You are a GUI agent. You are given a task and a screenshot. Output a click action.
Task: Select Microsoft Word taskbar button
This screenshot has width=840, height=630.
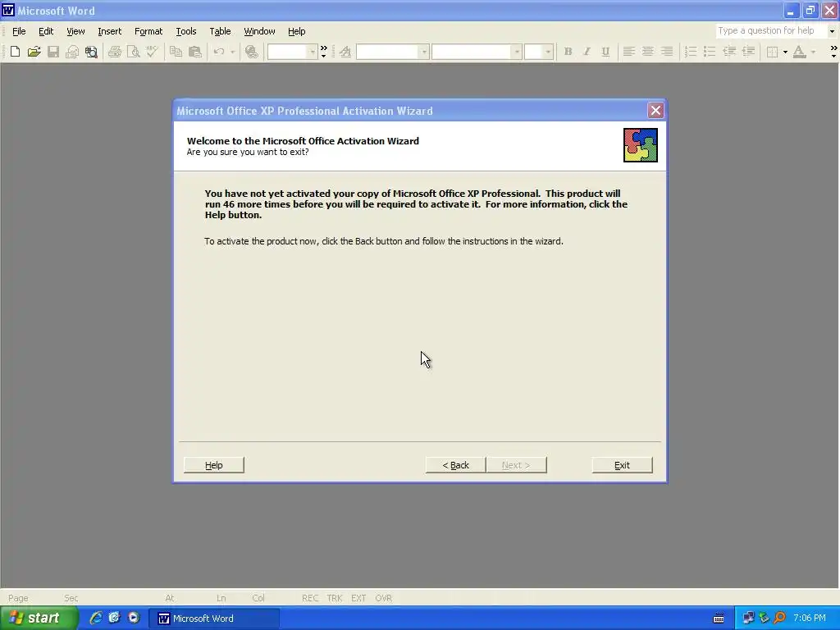click(x=214, y=619)
